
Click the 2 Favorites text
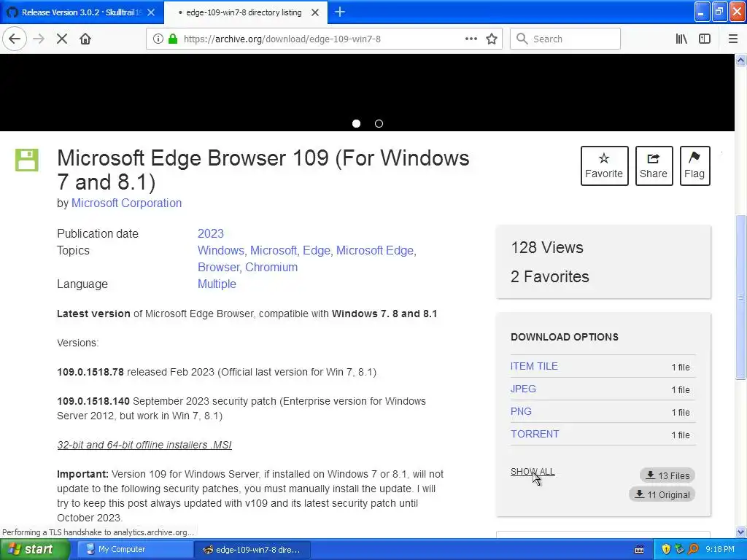coord(550,276)
